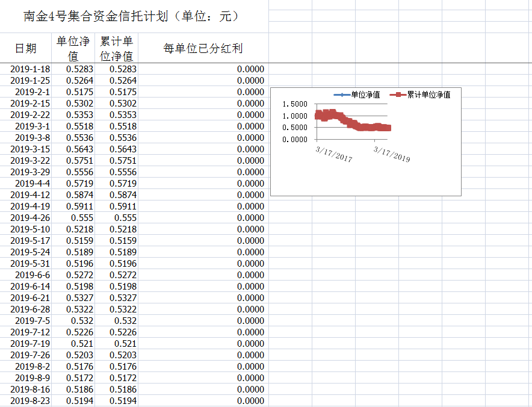This screenshot has width=532, height=407.
Task: Click the 3/17/2017 date axis label
Action: [334, 154]
